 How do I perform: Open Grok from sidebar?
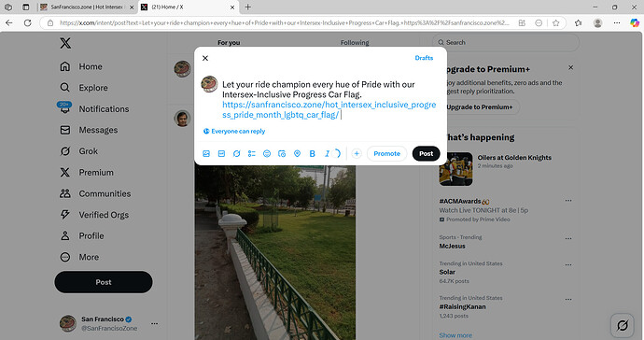click(78, 151)
